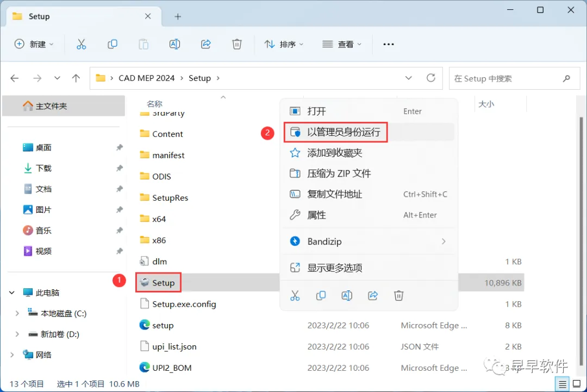Go back with the left arrow
This screenshot has width=587, height=392.
tap(15, 78)
